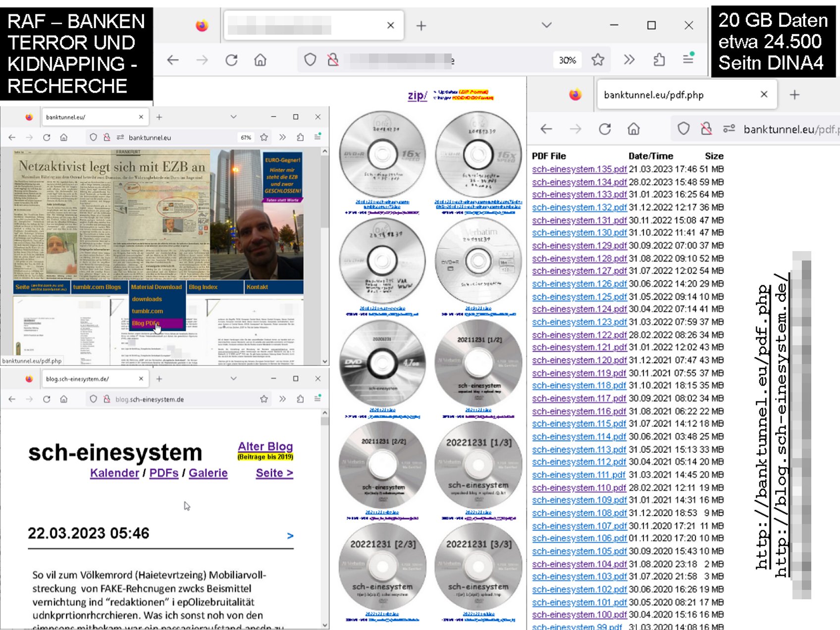
Task: Open new tab in pdf.php window
Action: (794, 95)
